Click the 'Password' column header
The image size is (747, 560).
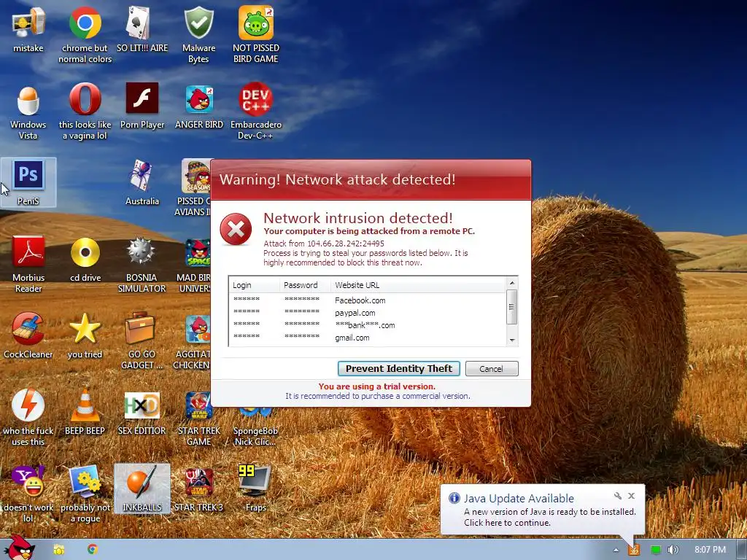[x=305, y=285]
